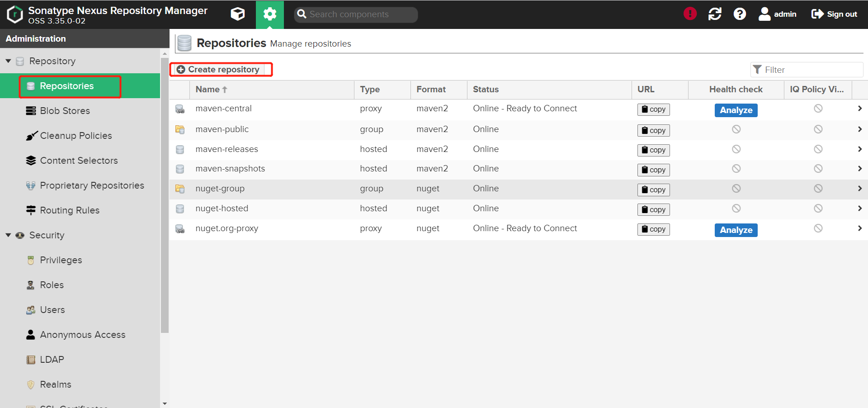The height and width of the screenshot is (408, 868).
Task: Click the maven-central proxy repository icon
Action: pyautogui.click(x=180, y=109)
